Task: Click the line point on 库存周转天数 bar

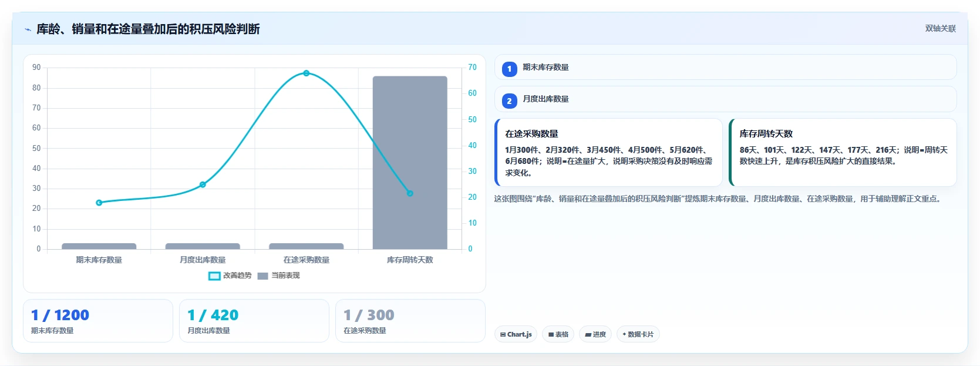Action: coord(410,193)
